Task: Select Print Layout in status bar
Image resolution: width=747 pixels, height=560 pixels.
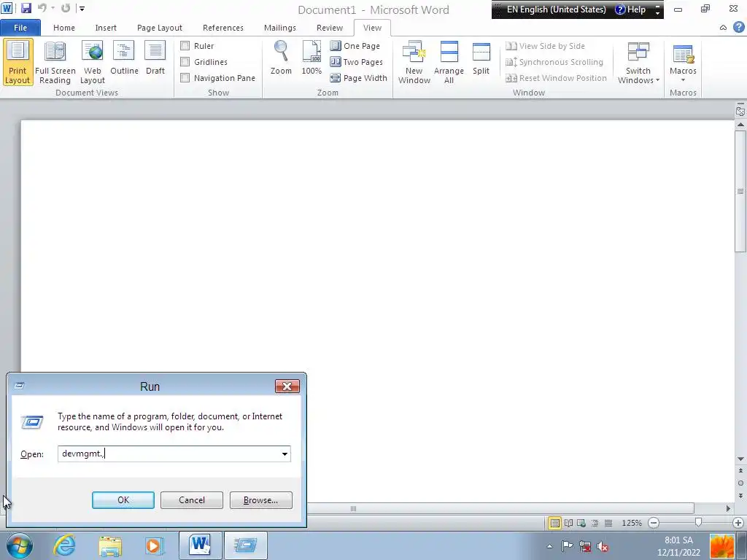Action: point(554,523)
